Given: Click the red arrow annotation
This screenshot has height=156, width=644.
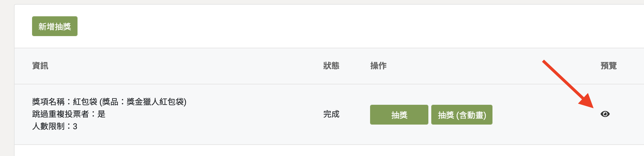Looking at the screenshot, I should (568, 84).
